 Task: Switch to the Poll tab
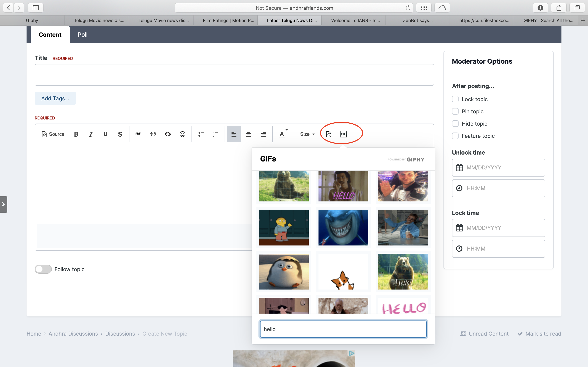tap(82, 35)
